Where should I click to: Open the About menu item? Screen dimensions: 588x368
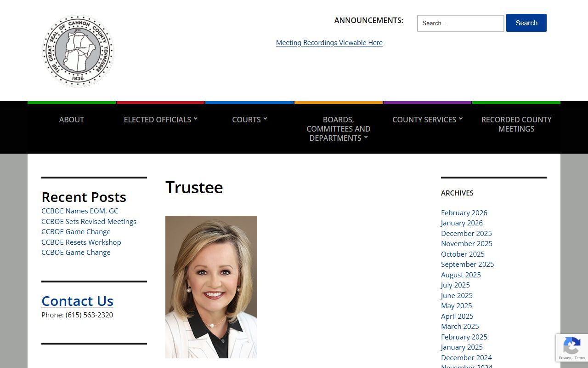pyautogui.click(x=72, y=120)
